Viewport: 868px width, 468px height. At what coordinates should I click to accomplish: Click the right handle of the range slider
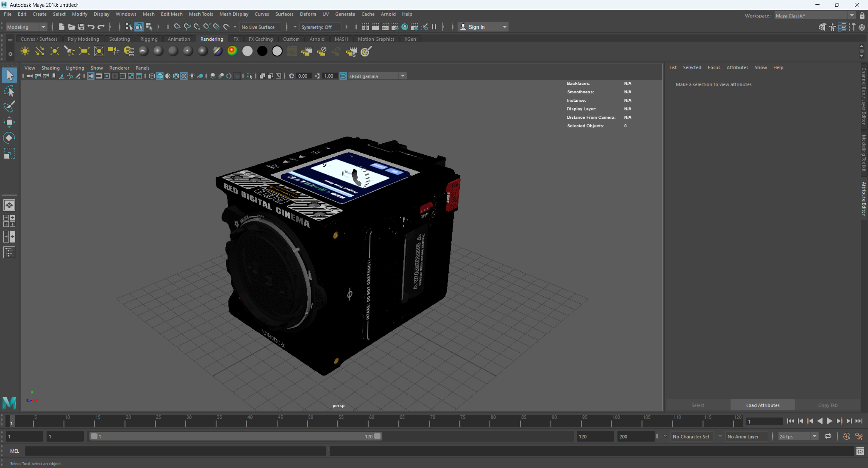[x=377, y=436]
